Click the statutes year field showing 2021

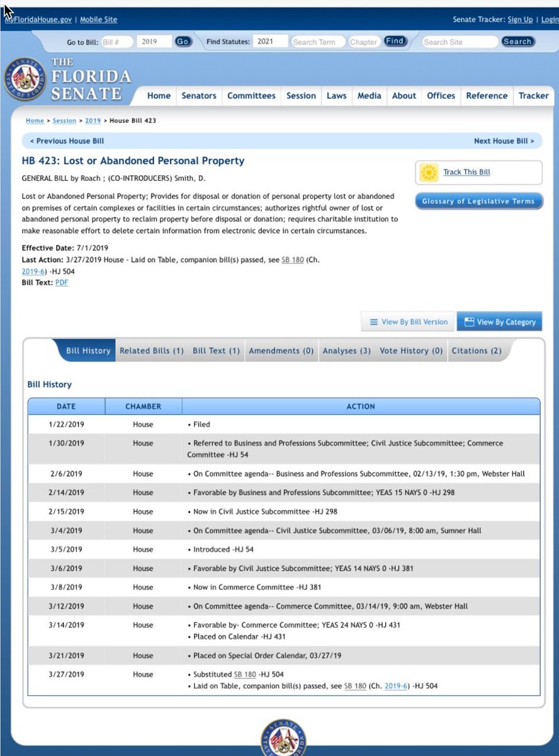(x=271, y=42)
